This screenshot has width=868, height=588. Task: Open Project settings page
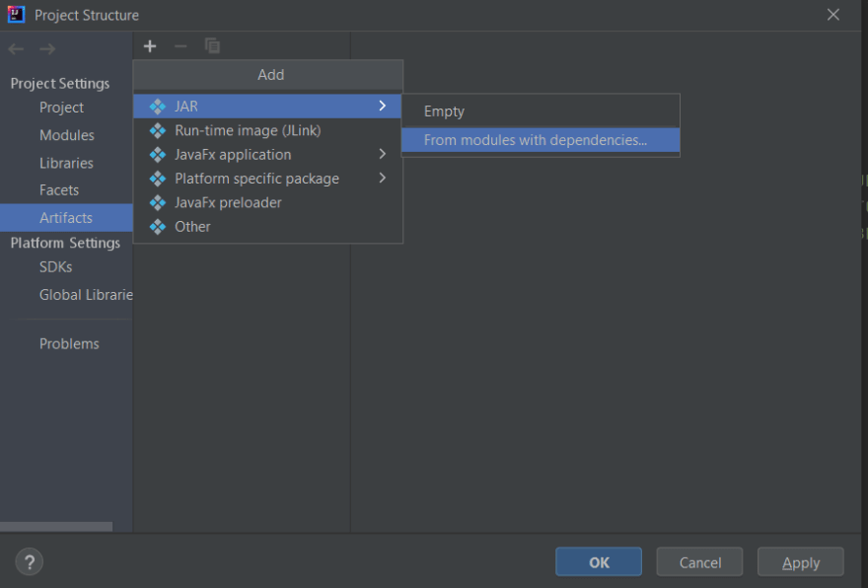61,108
